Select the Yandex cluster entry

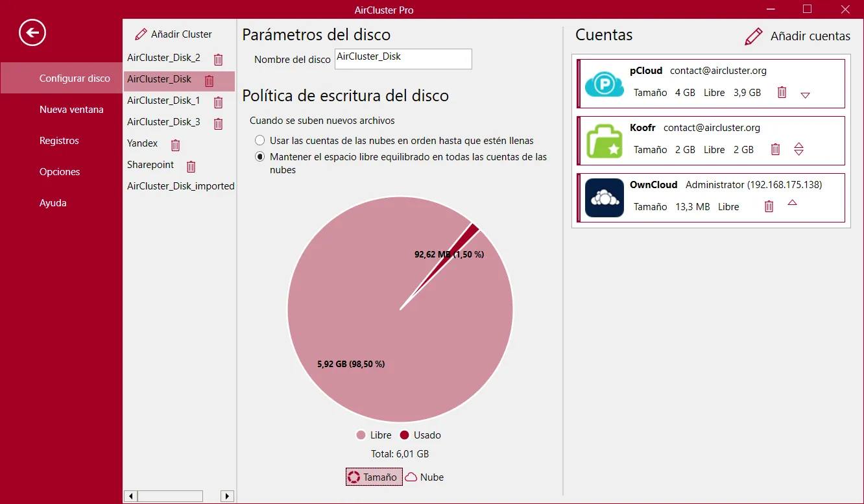143,143
